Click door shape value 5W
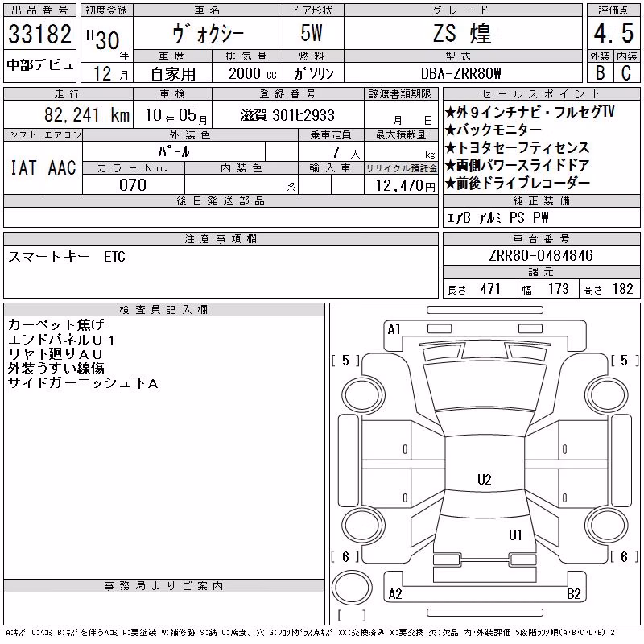This screenshot has width=644, height=644. point(312,33)
